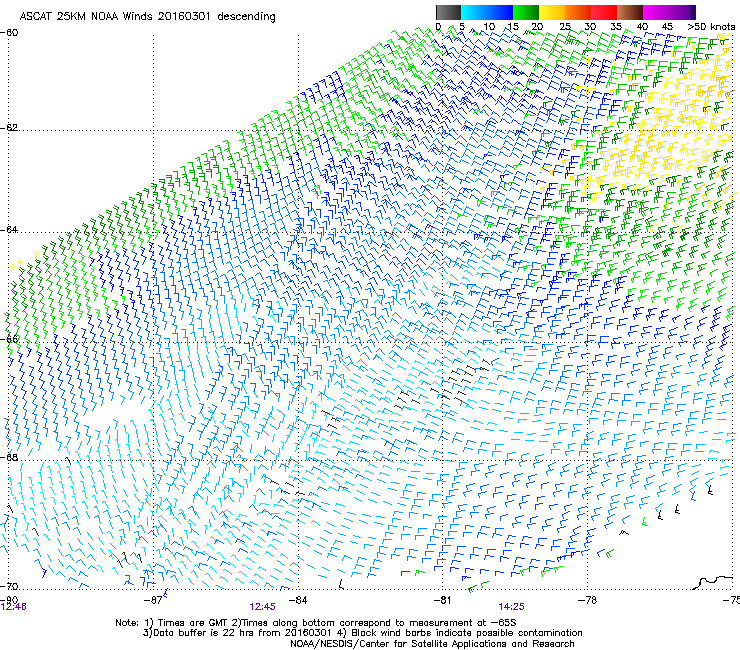This screenshot has width=740, height=650.
Task: Click the red 30-35 knots color swatch
Action: point(604,12)
